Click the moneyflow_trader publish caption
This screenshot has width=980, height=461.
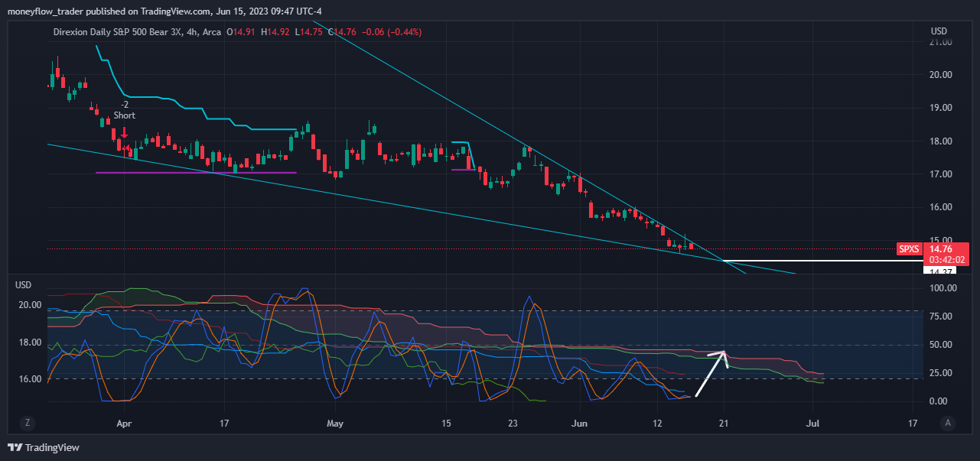[164, 12]
